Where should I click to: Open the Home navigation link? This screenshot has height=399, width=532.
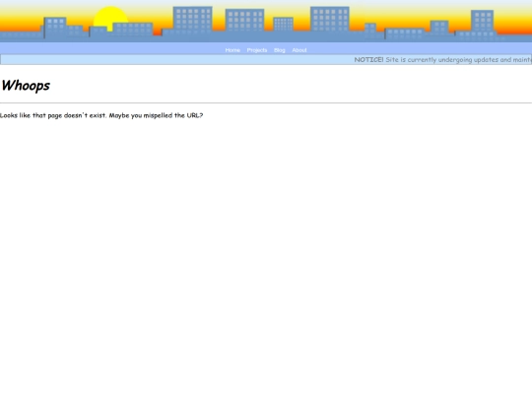point(233,50)
